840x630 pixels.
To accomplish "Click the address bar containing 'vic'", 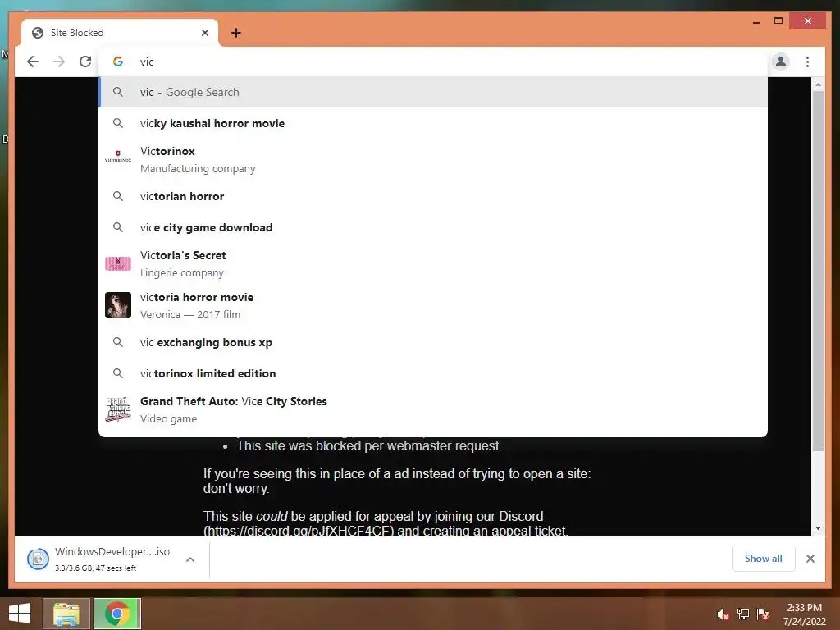I will pyautogui.click(x=433, y=62).
